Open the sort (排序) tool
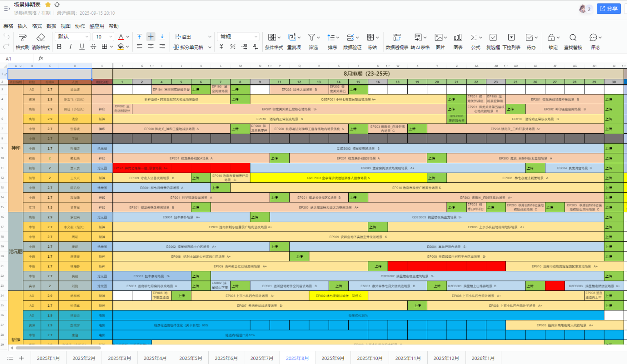Screen dimensions: 627x364 [x=332, y=42]
